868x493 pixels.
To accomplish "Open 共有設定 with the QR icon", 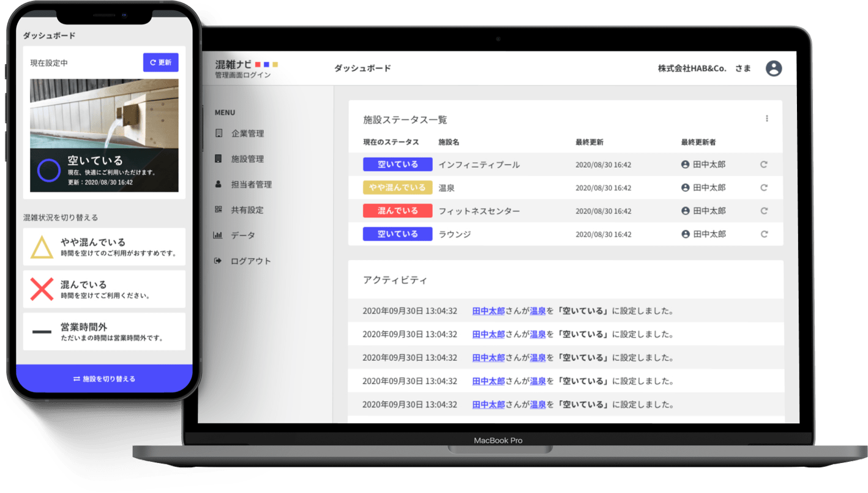I will point(247,210).
